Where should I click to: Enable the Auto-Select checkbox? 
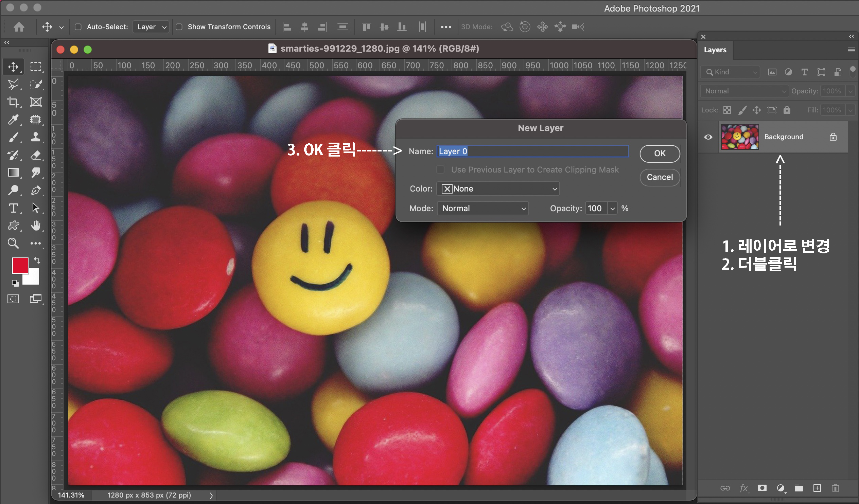[78, 26]
